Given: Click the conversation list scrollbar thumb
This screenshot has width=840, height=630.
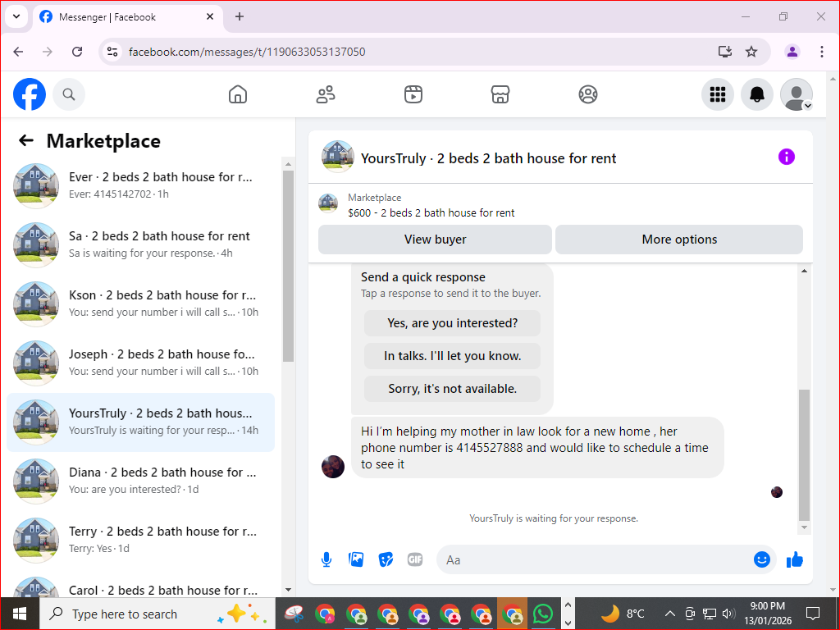Looking at the screenshot, I should [x=288, y=266].
